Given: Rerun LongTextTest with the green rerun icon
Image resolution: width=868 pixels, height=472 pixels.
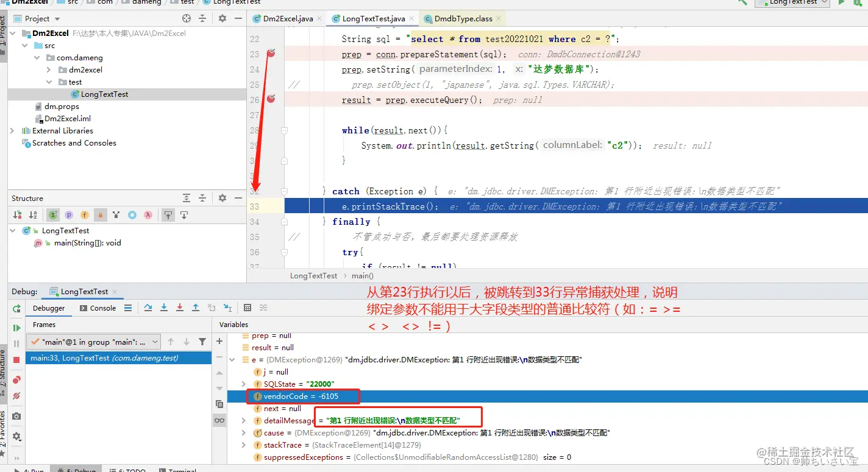Looking at the screenshot, I should [16, 309].
